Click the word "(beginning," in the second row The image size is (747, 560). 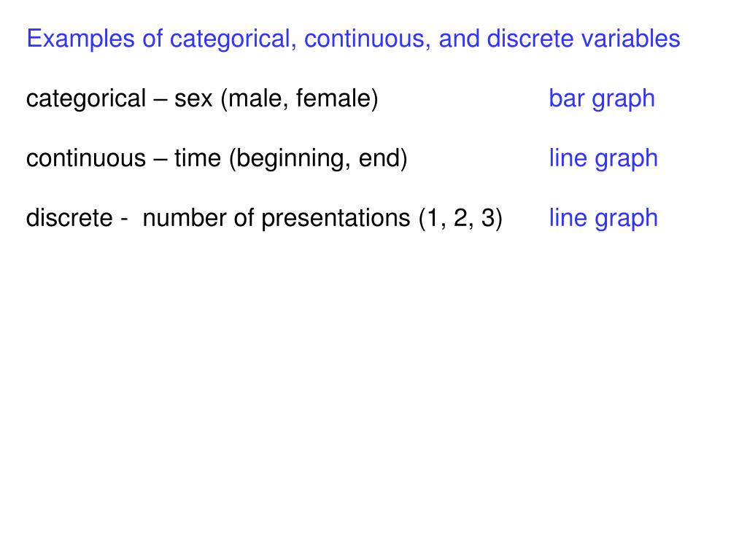coord(290,159)
